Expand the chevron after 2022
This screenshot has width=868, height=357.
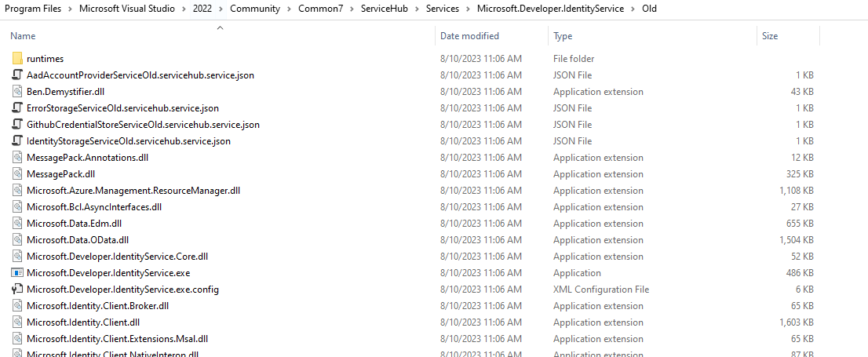[221, 9]
